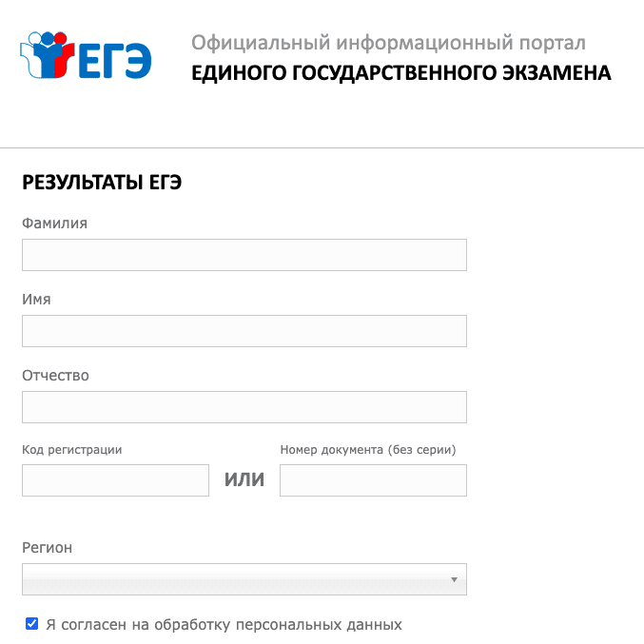Focus the Фамилия input field
This screenshot has width=644, height=644.
(x=244, y=255)
